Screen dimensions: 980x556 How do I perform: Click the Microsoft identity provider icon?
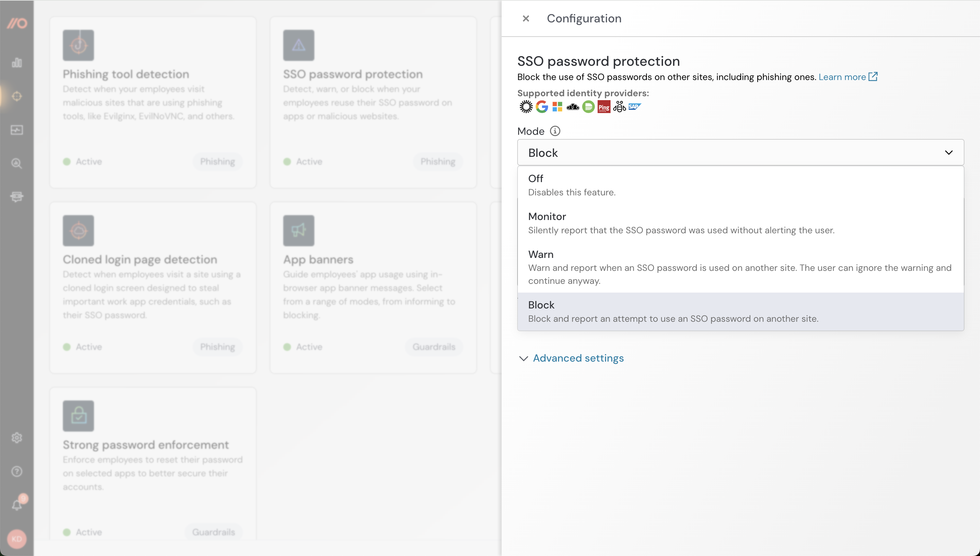pyautogui.click(x=557, y=107)
